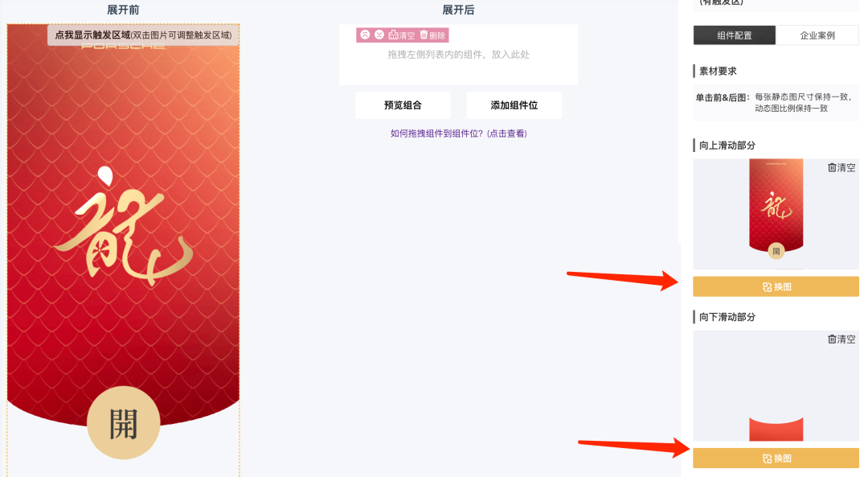Click the PORSCHE logo on the envelope
Screen dimensions: 868x477
click(123, 47)
